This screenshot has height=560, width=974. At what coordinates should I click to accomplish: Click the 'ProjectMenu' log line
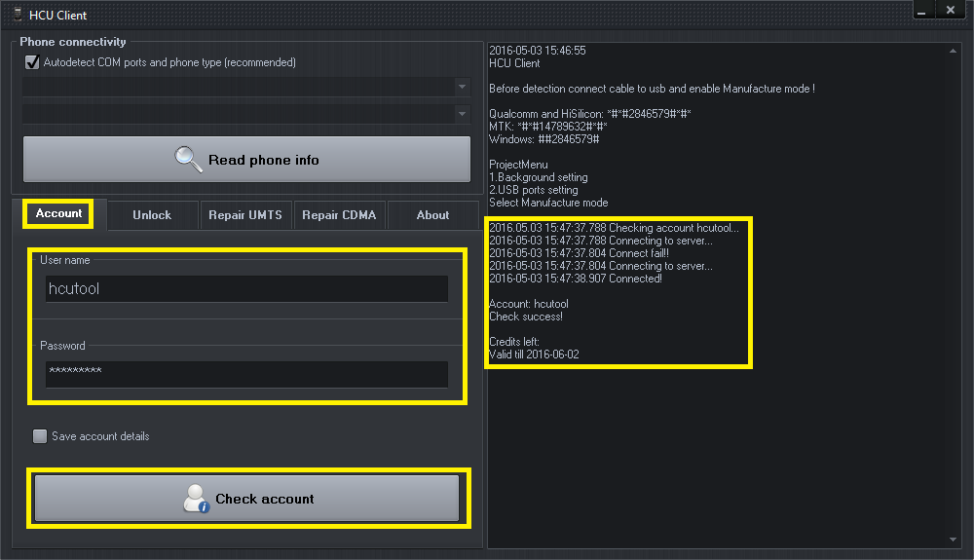tap(518, 165)
